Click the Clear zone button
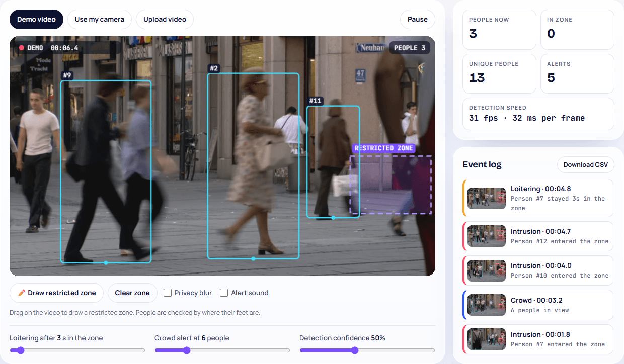The width and height of the screenshot is (624, 364). [132, 293]
